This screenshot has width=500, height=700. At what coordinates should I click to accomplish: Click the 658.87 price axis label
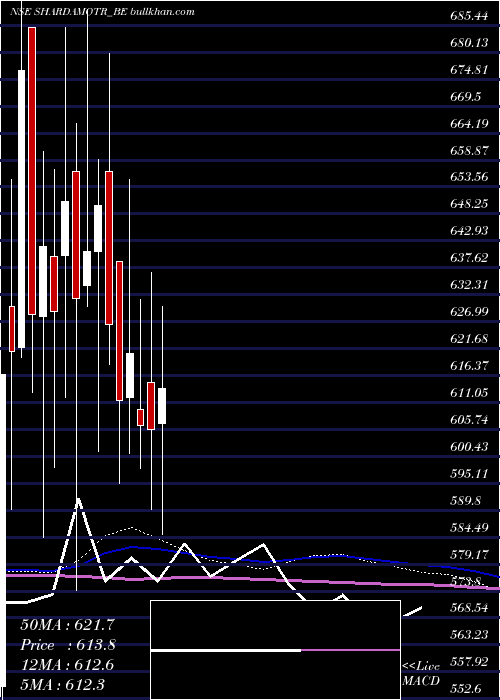(469, 150)
